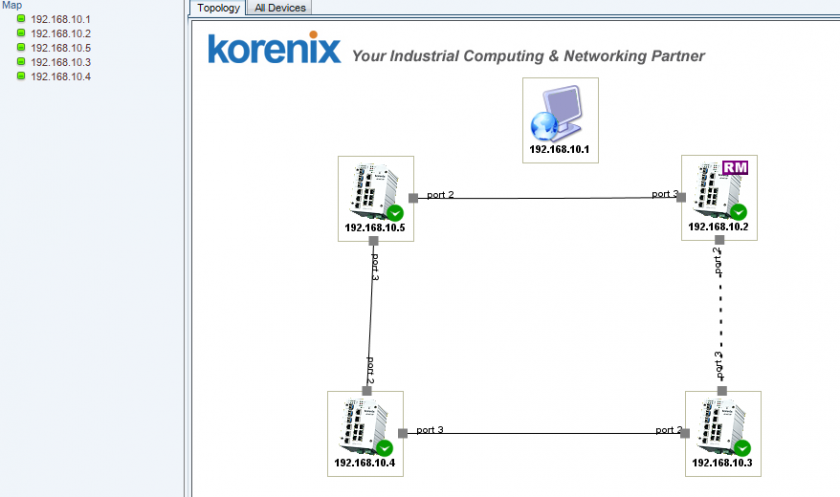Click the 192.168.10.5 label under the switch
Viewport: 840px width, 497px height.
tap(375, 228)
